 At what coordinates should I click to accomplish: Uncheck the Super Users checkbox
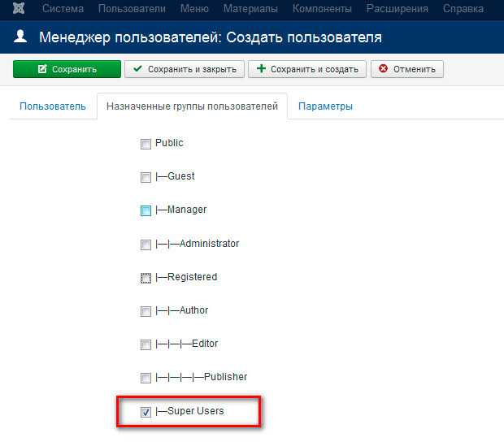[x=146, y=412]
